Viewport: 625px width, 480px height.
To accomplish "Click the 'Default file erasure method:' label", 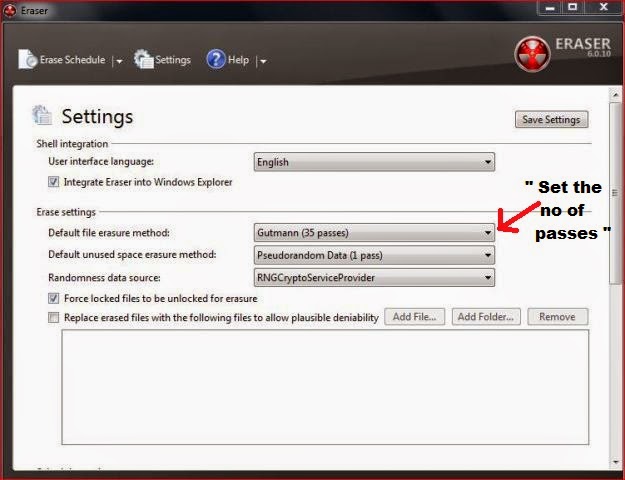I will (x=109, y=233).
